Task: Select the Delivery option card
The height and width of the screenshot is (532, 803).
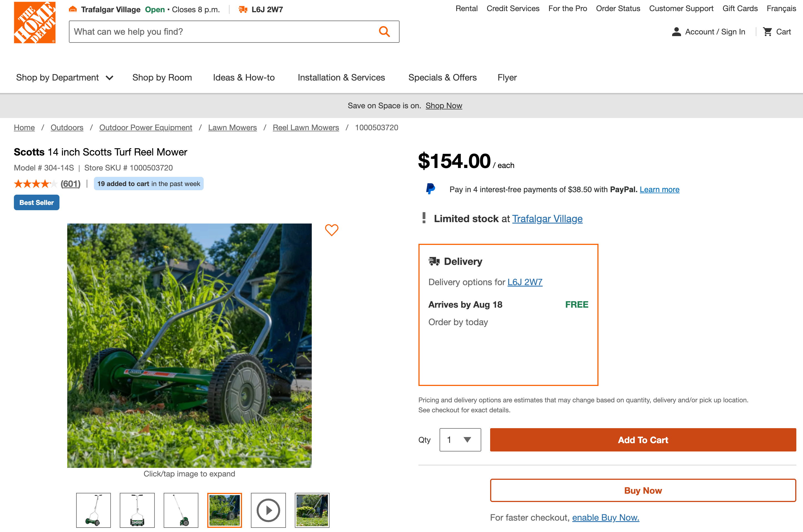Action: coord(508,315)
